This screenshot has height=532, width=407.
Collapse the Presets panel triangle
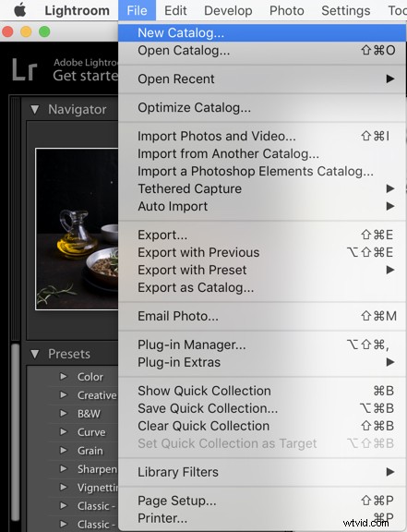(34, 354)
